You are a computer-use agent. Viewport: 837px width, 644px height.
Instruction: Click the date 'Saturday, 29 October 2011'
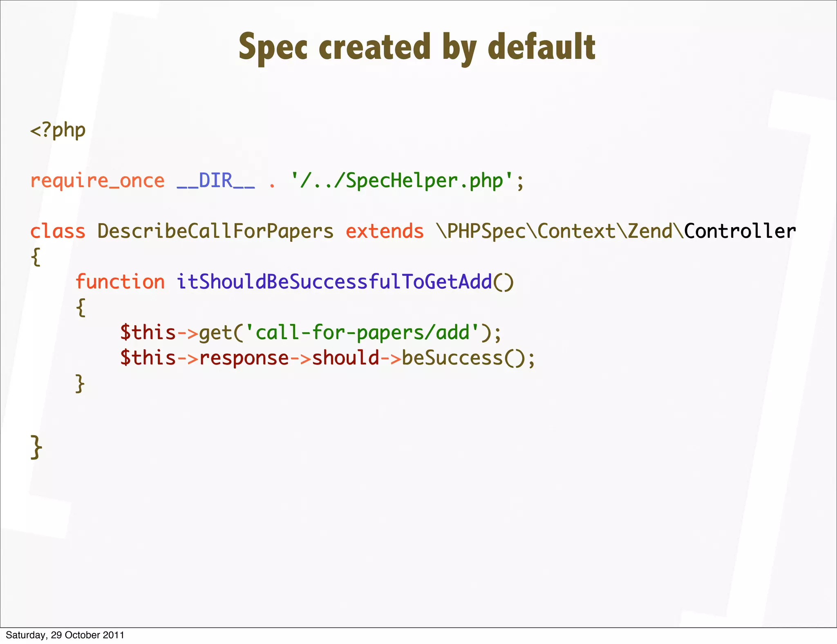(x=65, y=635)
